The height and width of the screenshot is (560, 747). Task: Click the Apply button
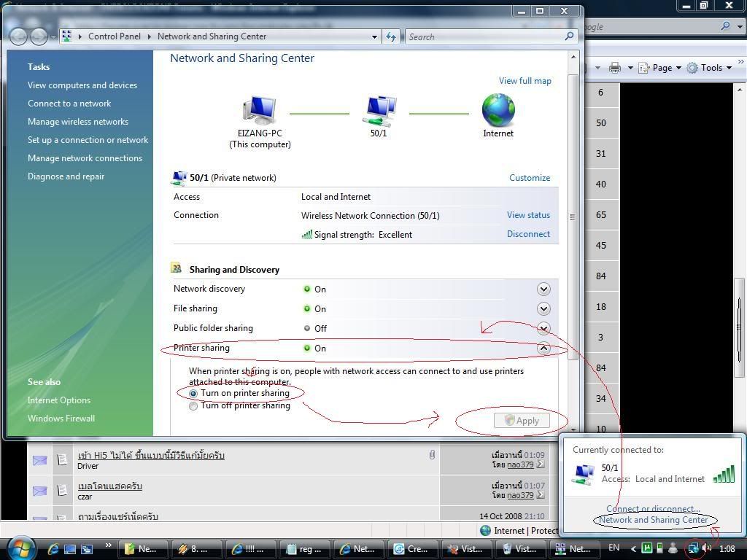click(521, 420)
